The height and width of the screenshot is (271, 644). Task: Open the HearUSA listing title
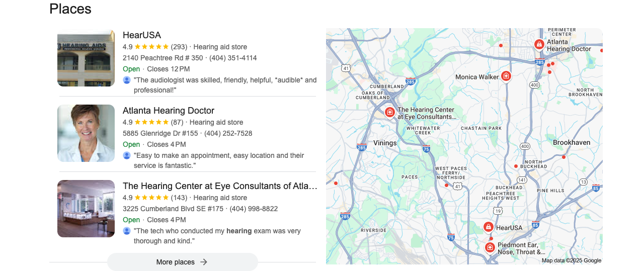pos(142,35)
